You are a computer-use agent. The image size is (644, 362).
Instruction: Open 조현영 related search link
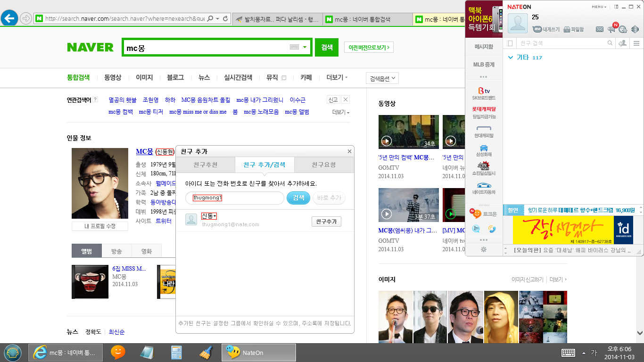pyautogui.click(x=151, y=100)
